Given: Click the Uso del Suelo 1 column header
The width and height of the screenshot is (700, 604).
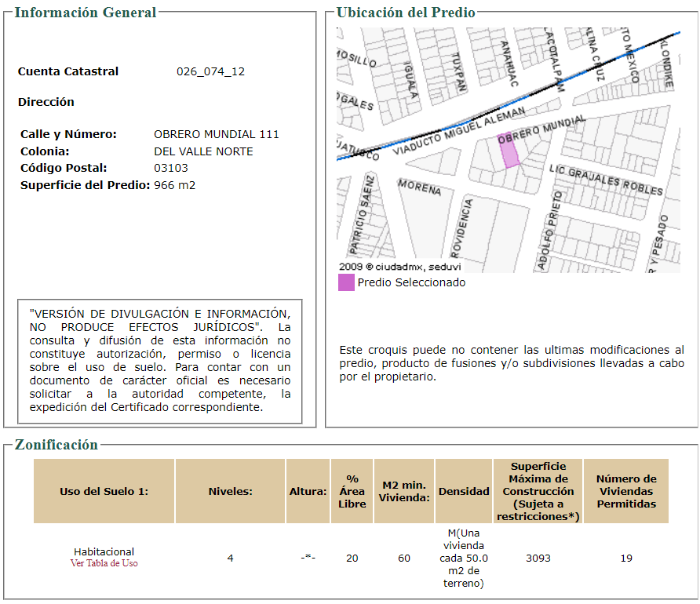Looking at the screenshot, I should coord(104,491).
